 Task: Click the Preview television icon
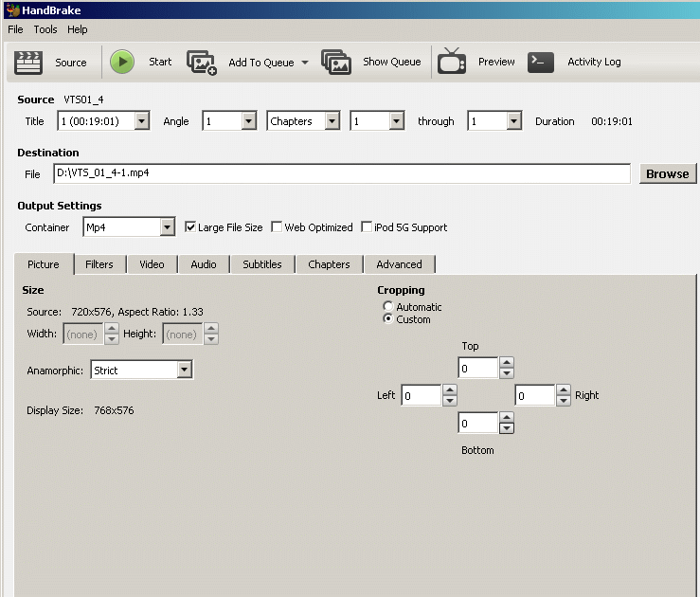tap(451, 62)
